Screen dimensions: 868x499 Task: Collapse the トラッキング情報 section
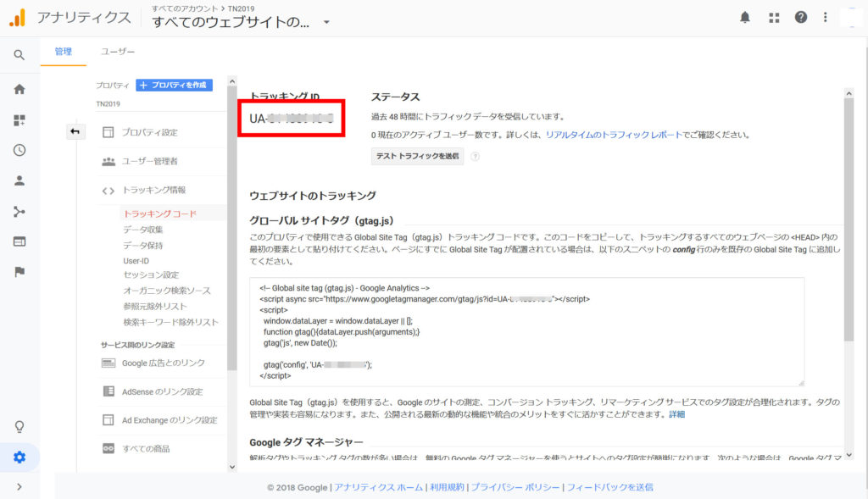[x=154, y=190]
